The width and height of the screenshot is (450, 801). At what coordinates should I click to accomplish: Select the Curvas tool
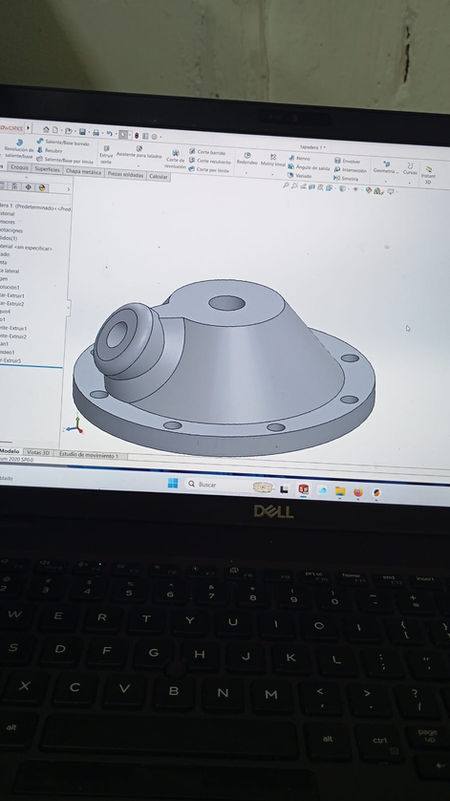click(410, 169)
